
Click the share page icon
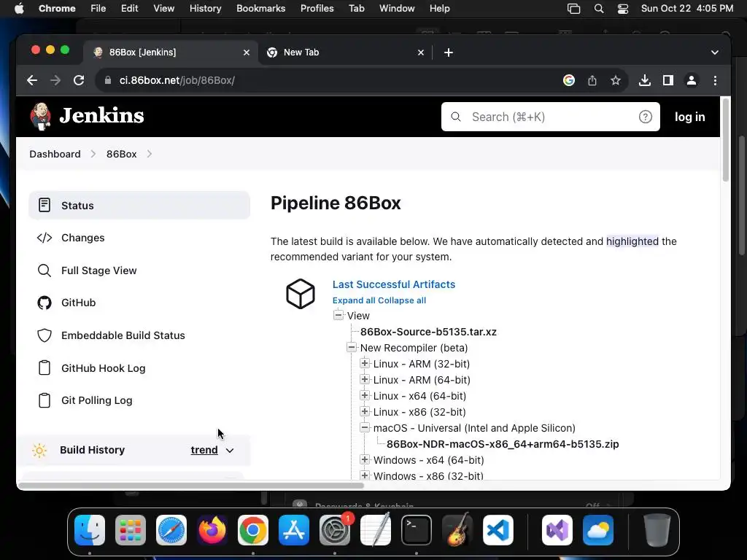pos(592,80)
